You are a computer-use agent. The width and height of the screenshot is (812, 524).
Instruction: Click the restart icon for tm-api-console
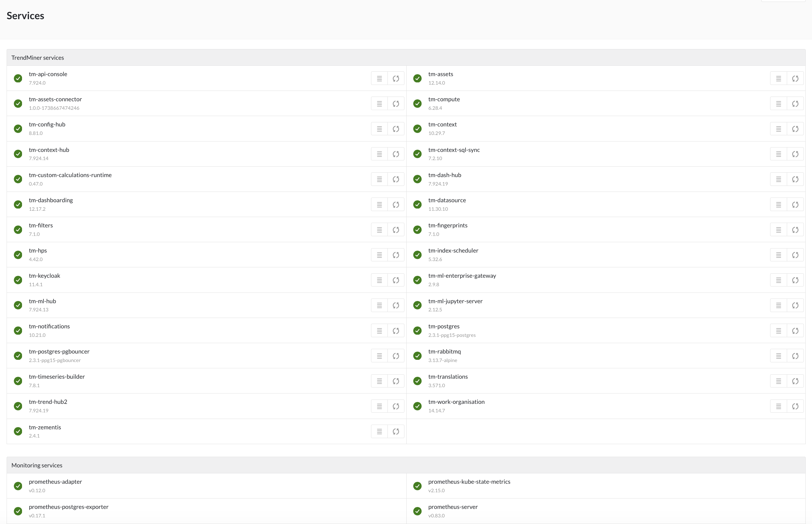396,79
